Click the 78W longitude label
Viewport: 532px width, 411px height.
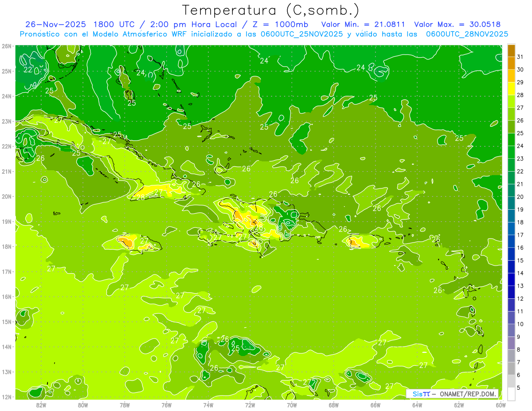pyautogui.click(x=125, y=404)
